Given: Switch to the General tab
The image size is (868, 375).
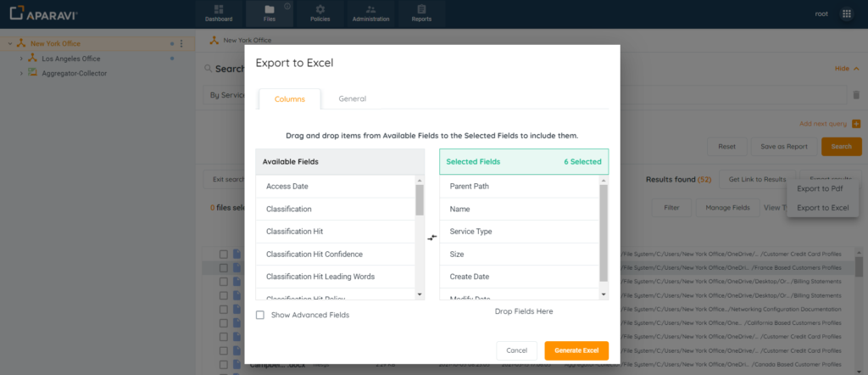Looking at the screenshot, I should [x=352, y=98].
